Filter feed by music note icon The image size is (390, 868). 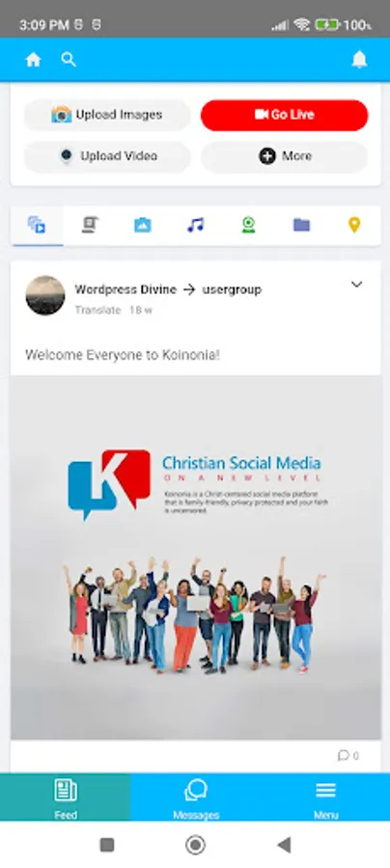[x=195, y=225]
